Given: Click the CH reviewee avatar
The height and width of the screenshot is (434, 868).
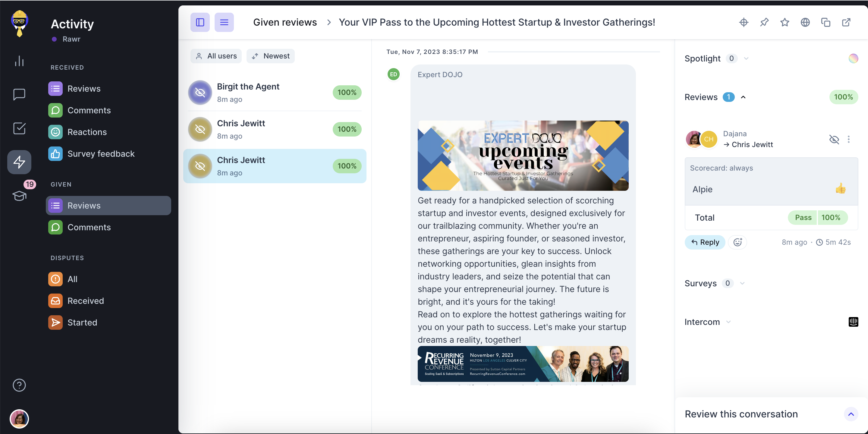Looking at the screenshot, I should 709,139.
